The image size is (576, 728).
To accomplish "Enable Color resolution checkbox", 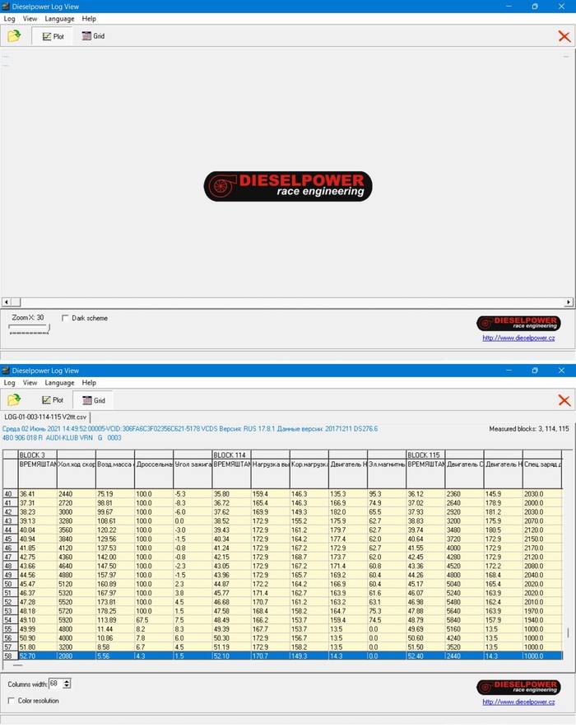I will 12,701.
